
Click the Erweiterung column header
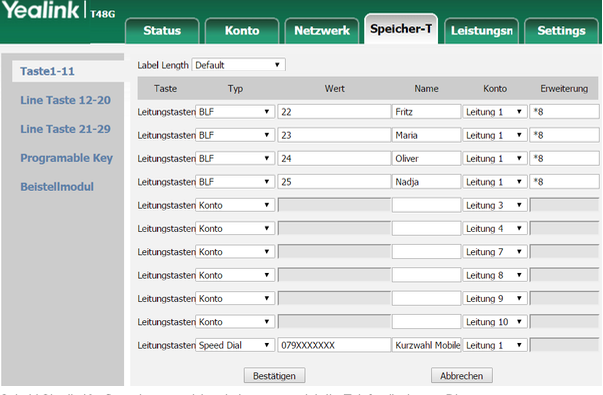pos(564,88)
